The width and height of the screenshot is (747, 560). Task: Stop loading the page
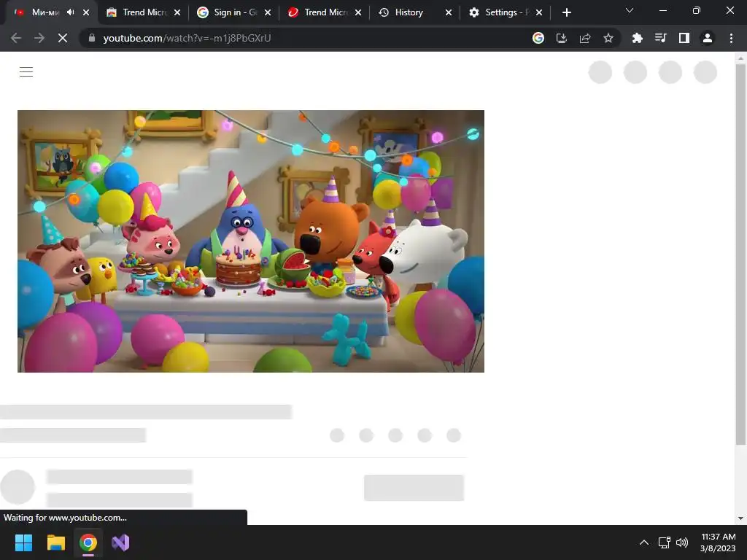63,38
